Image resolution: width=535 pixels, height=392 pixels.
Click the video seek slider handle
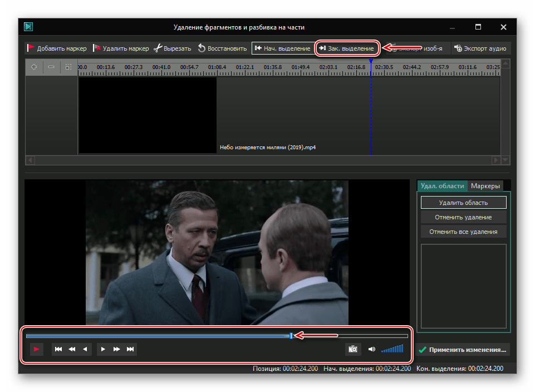point(291,335)
